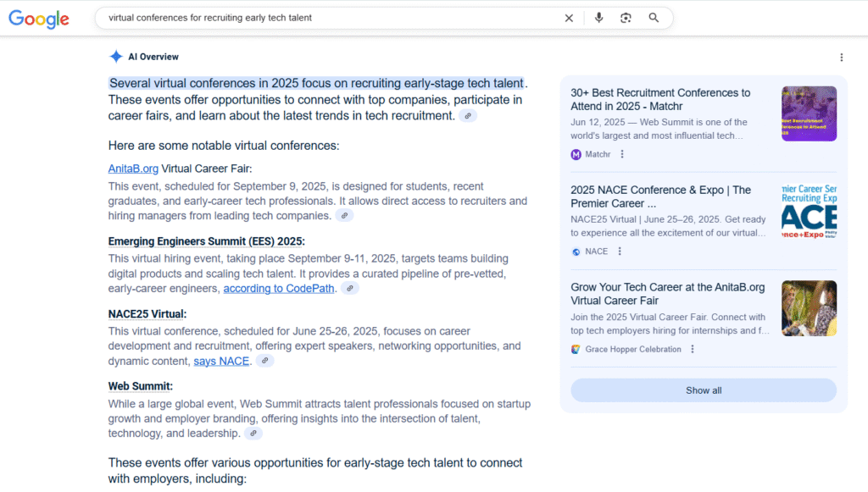Clear the search query with the X icon
Screen dimensions: 868x492
click(569, 17)
